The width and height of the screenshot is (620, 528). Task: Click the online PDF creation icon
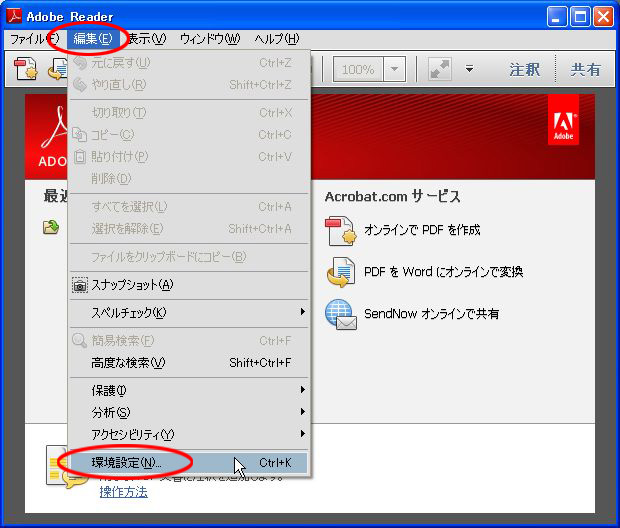pos(340,230)
